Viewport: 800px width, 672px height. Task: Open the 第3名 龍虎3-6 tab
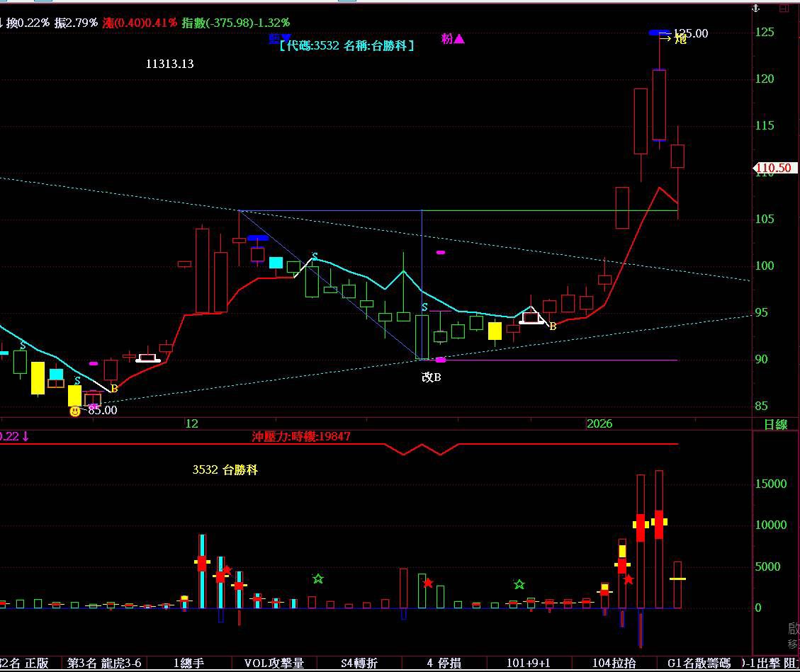pos(104,663)
